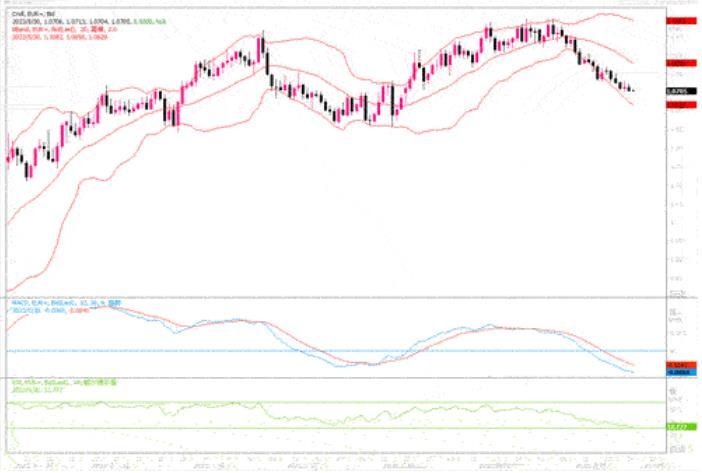Select the red BBand indicator legend text

pos(64,29)
